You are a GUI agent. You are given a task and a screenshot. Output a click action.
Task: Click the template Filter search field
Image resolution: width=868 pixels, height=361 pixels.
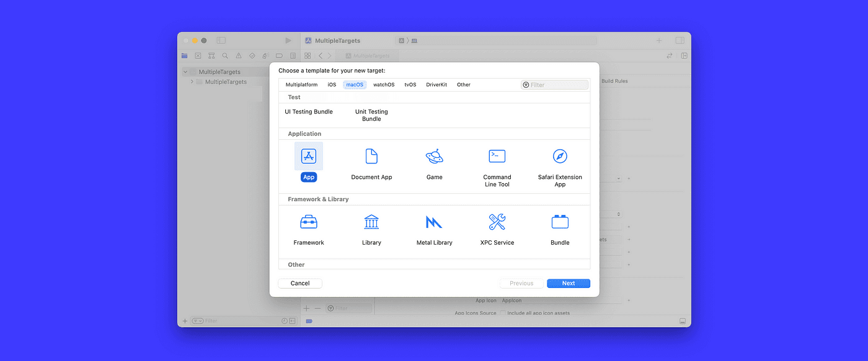point(554,84)
